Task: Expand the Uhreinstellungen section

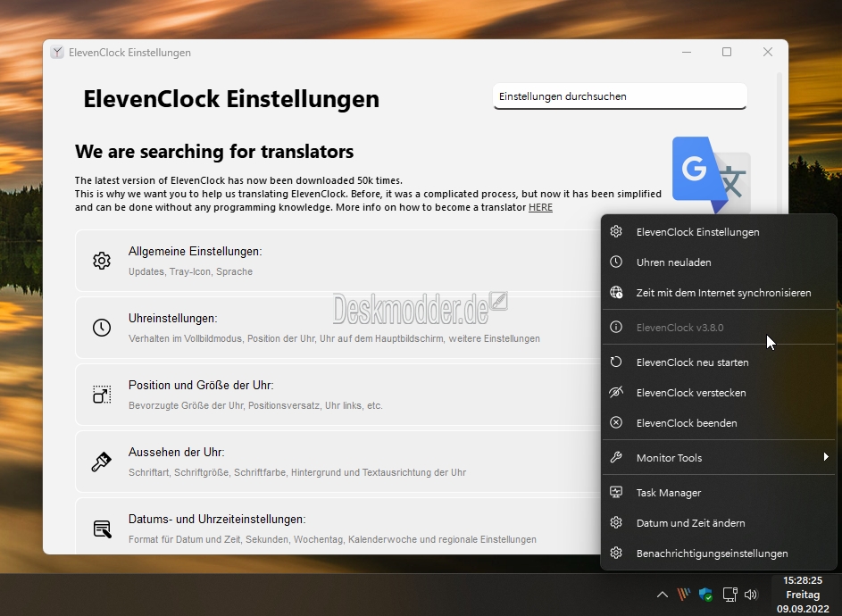Action: click(x=338, y=328)
